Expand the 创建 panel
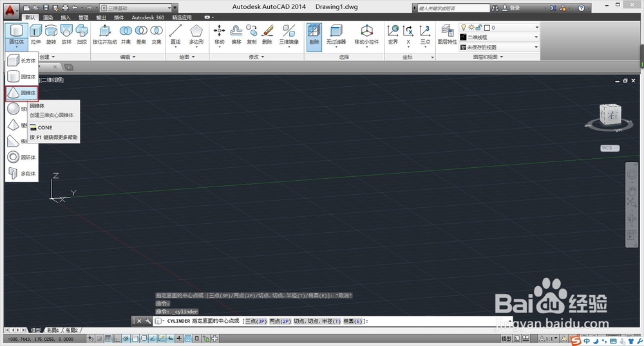The height and width of the screenshot is (346, 644). (47, 57)
